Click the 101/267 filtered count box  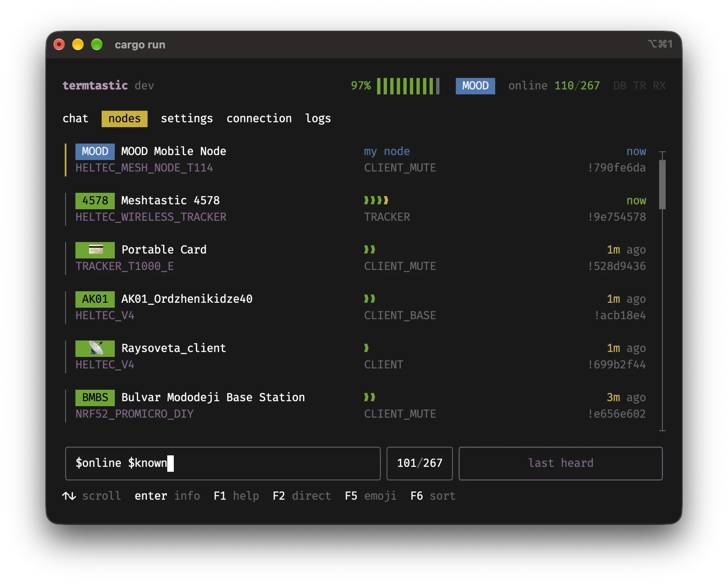point(420,464)
